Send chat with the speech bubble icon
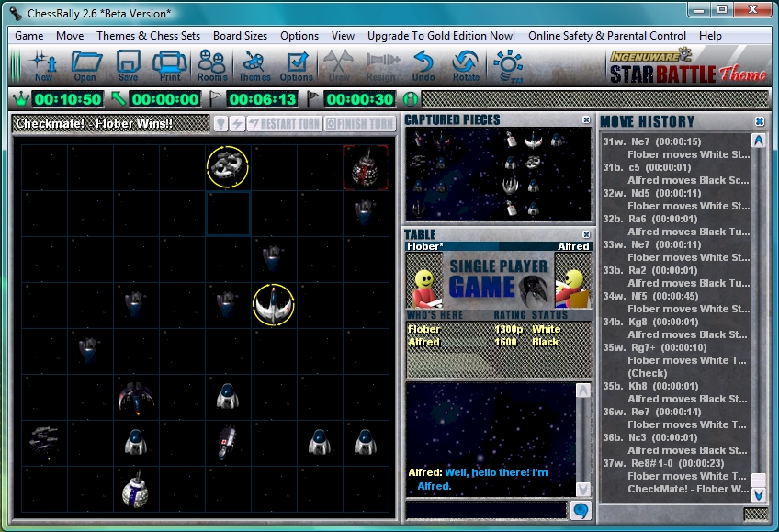 [581, 510]
